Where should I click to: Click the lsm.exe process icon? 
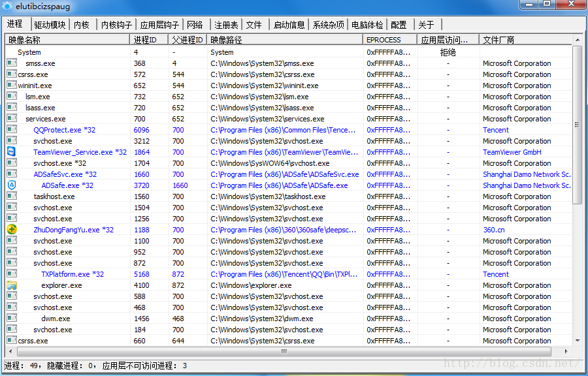(x=12, y=96)
